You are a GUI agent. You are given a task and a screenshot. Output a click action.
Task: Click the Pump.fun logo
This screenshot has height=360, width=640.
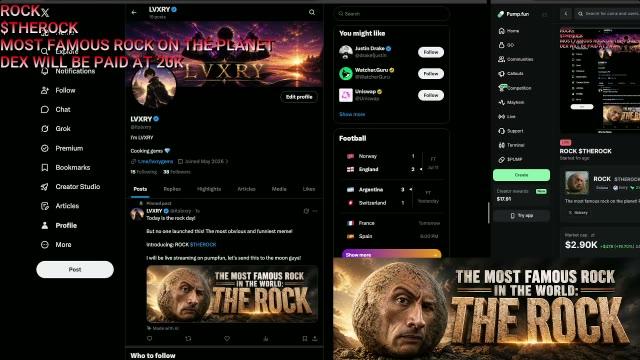(x=513, y=14)
